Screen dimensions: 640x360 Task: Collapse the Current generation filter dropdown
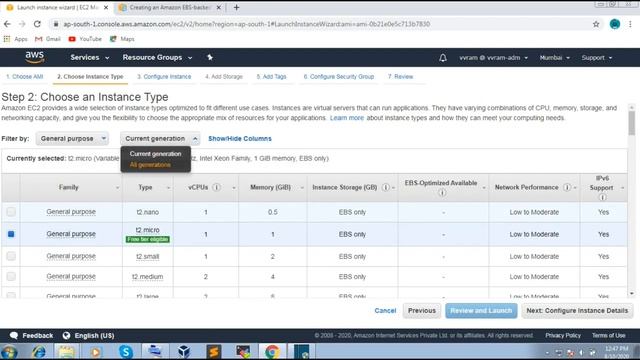click(160, 139)
